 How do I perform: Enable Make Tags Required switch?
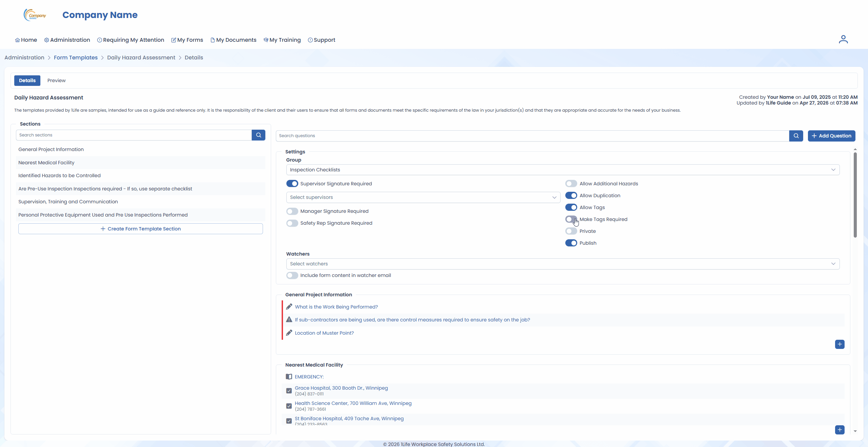(571, 219)
